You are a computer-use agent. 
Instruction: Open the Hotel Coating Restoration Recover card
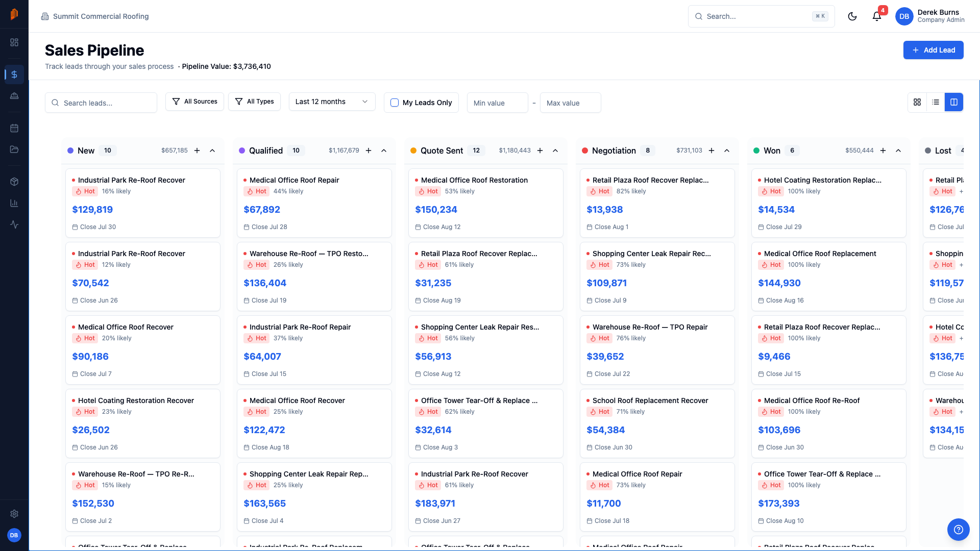point(143,423)
